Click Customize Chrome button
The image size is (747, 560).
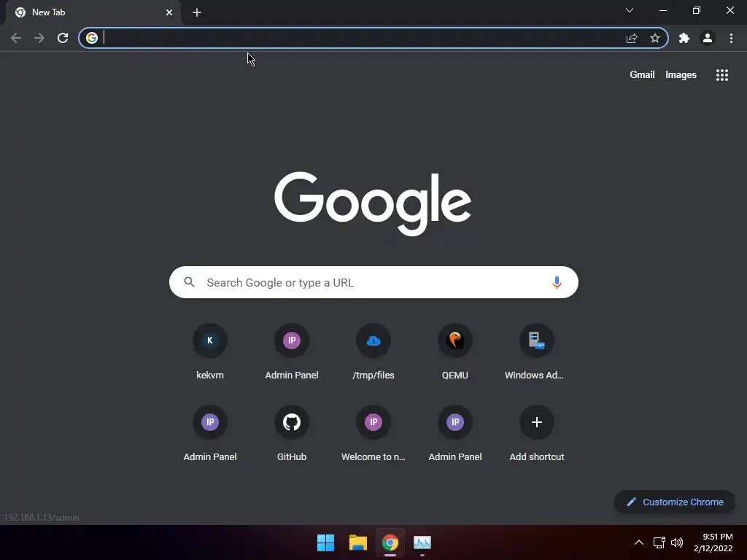(675, 502)
